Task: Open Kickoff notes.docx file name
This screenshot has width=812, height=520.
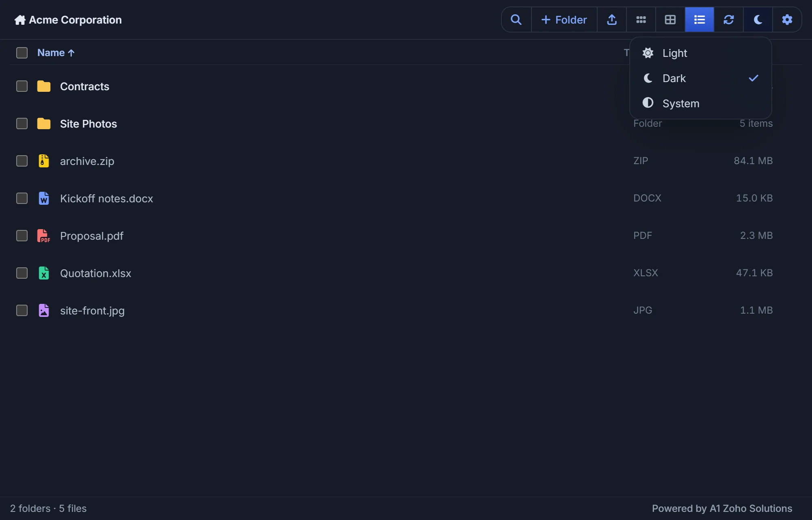Action: pos(106,199)
